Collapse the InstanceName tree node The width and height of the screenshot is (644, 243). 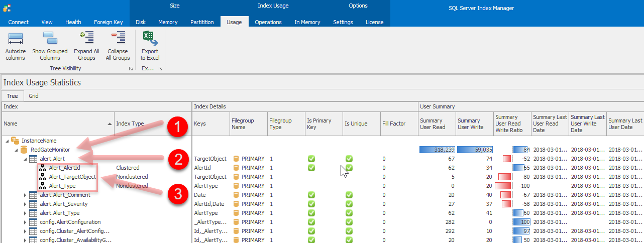point(7,141)
